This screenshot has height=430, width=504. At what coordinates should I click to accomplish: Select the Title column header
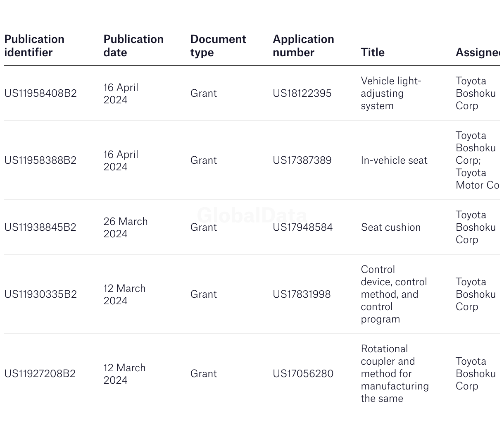[373, 52]
